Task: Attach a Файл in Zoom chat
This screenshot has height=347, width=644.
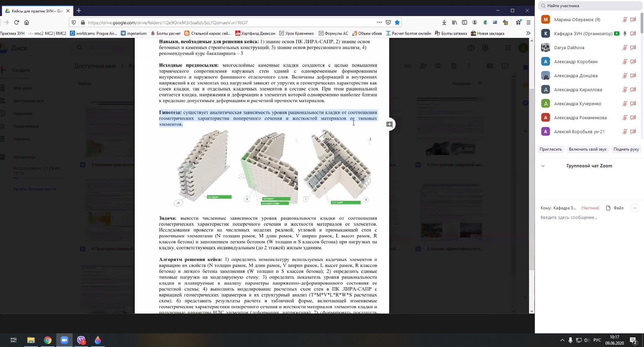Action: tap(615, 208)
